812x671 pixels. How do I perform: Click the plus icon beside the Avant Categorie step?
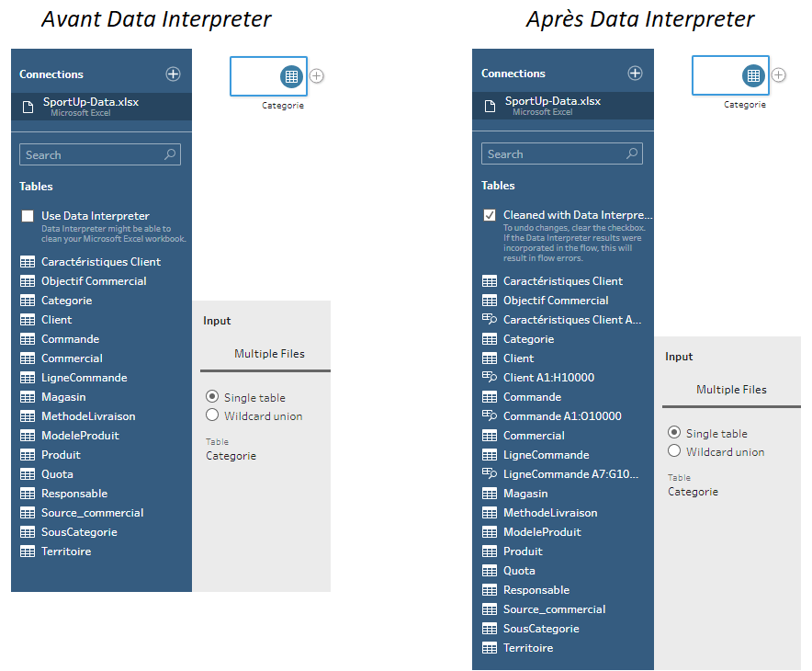click(317, 75)
